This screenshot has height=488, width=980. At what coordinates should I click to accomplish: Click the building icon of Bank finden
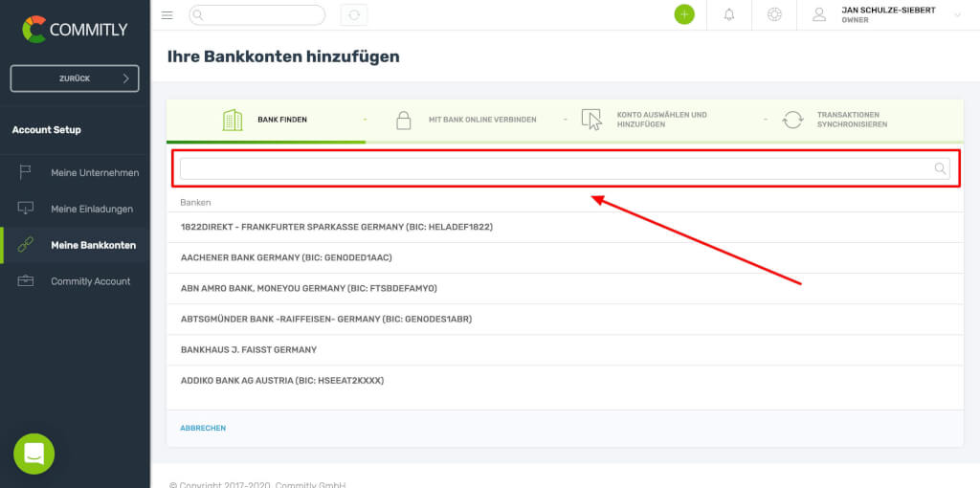tap(233, 120)
